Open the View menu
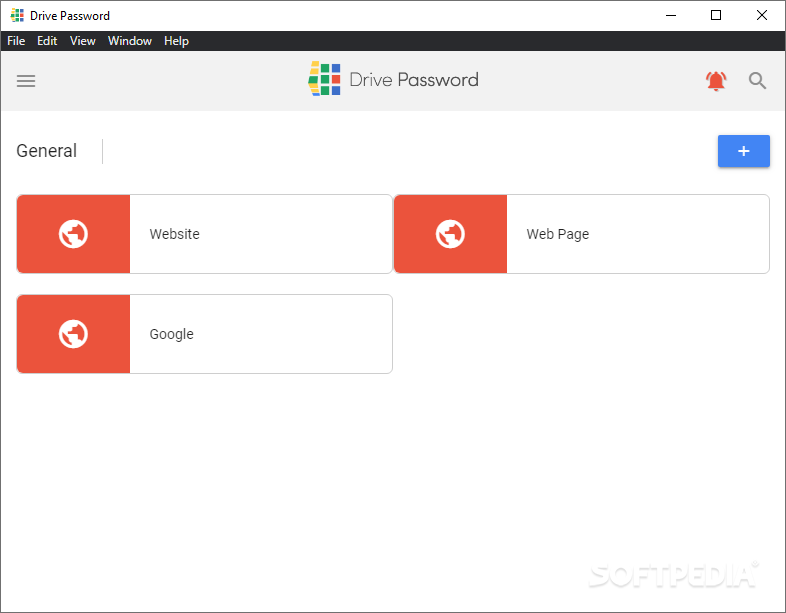786x613 pixels. tap(83, 41)
